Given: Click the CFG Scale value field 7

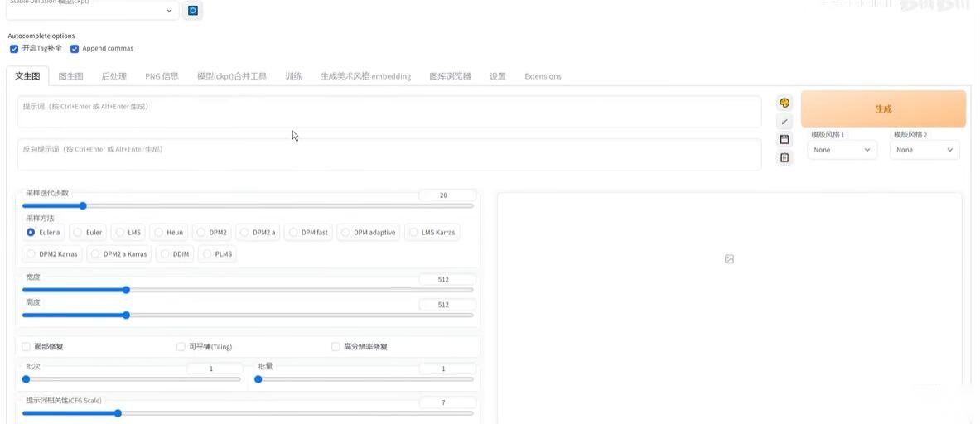Looking at the screenshot, I should pyautogui.click(x=447, y=402).
